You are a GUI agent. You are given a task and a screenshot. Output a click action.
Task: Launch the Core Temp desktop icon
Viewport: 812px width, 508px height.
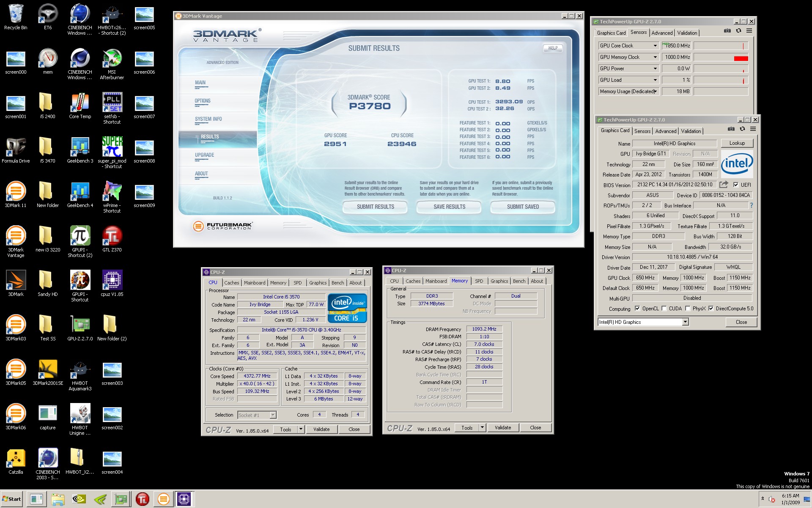(x=80, y=106)
